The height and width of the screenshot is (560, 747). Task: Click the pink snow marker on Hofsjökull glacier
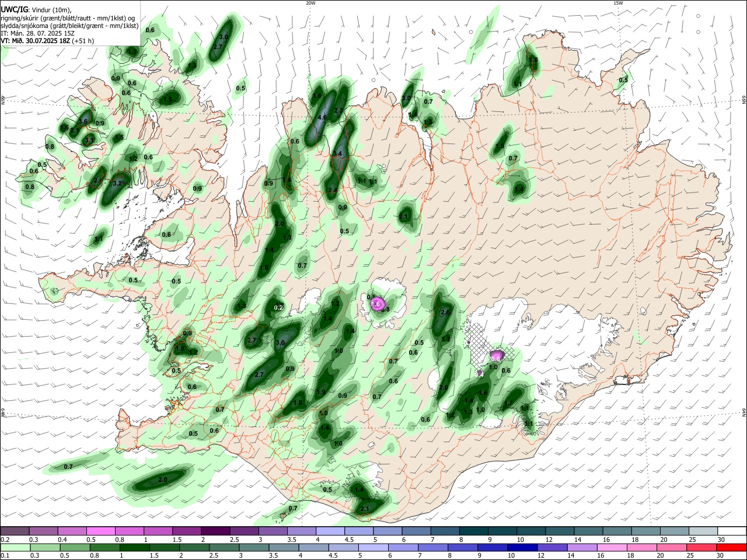[376, 304]
